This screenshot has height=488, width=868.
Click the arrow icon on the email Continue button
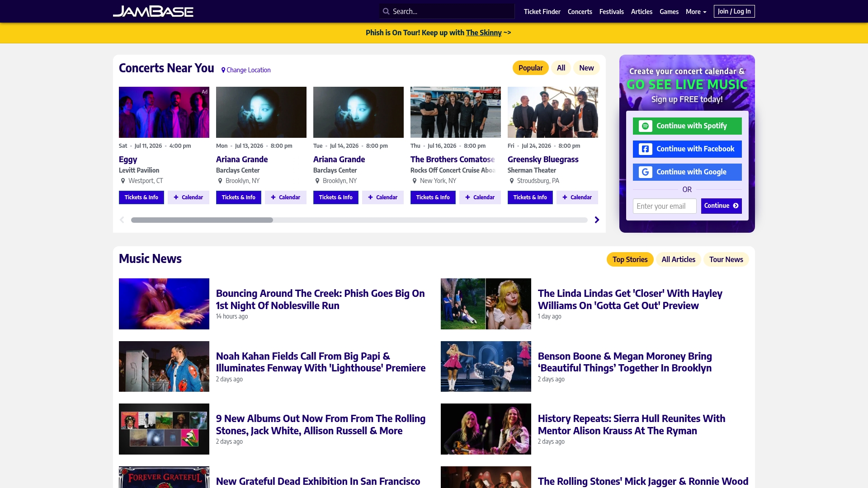tap(736, 206)
